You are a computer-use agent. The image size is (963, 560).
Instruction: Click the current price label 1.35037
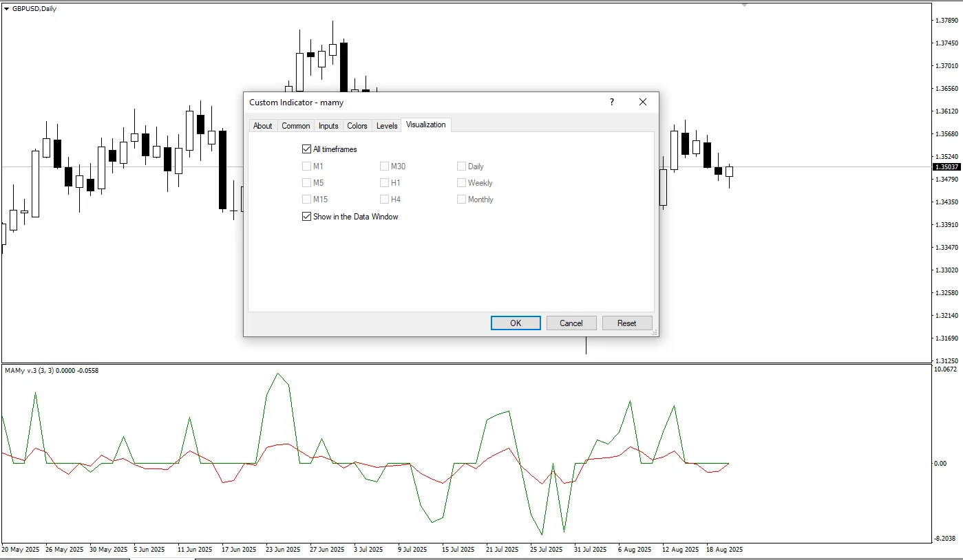point(946,167)
